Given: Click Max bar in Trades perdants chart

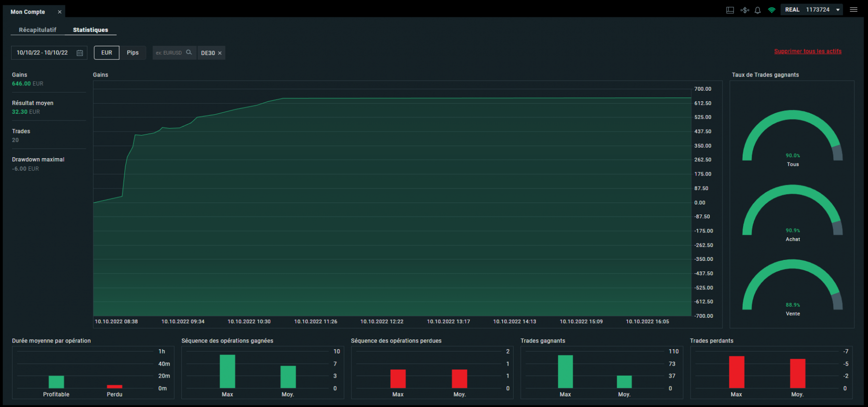Looking at the screenshot, I should coord(736,372).
